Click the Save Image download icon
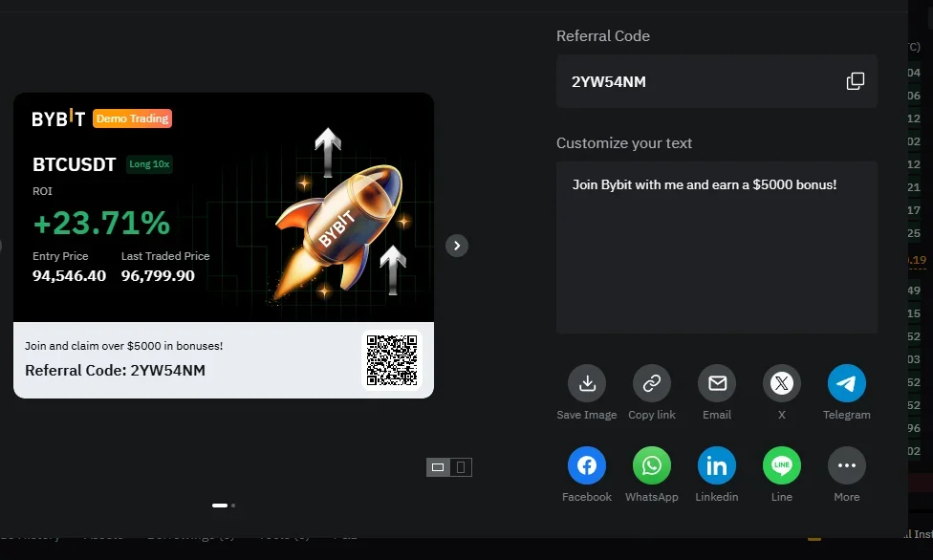Screen dimensions: 933x560 (587, 383)
